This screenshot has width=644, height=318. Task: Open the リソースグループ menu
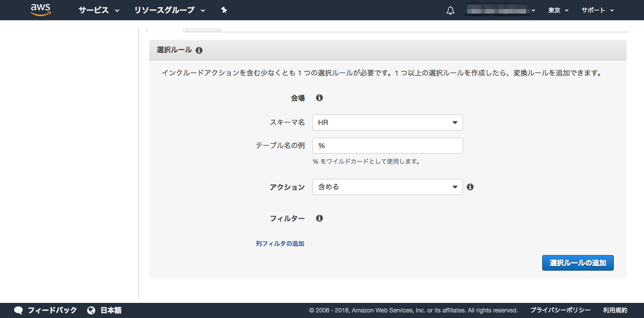[x=170, y=11]
